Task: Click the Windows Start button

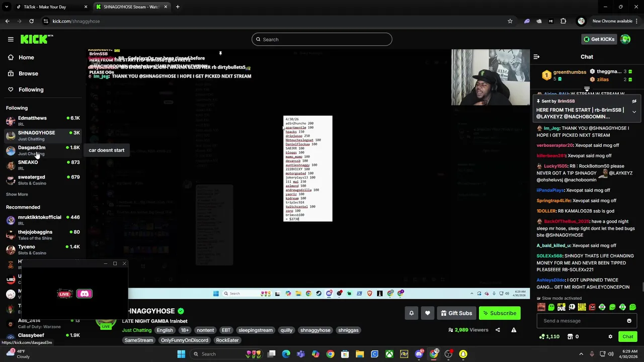Action: (181, 354)
